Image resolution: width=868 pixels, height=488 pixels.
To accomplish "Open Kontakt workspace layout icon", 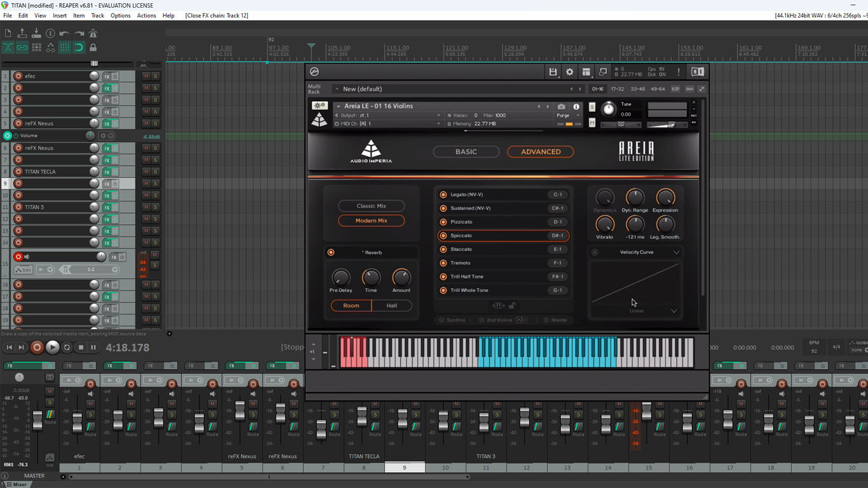I will click(x=586, y=72).
